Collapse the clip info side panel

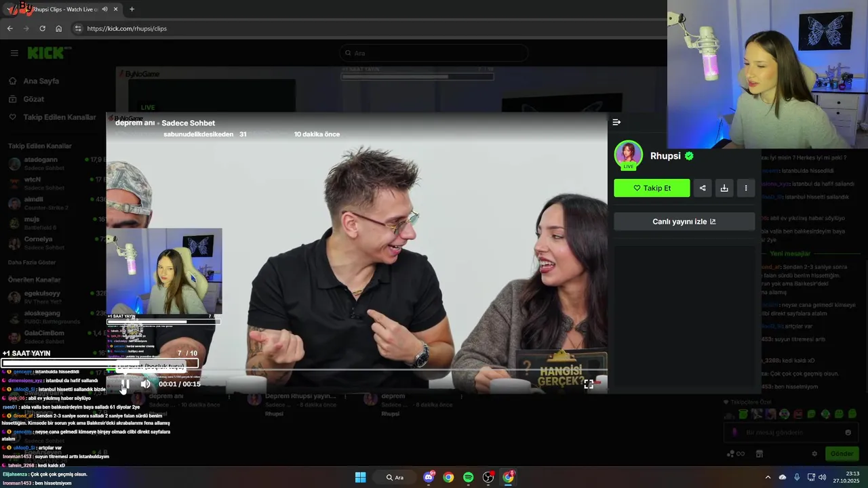[x=616, y=122]
